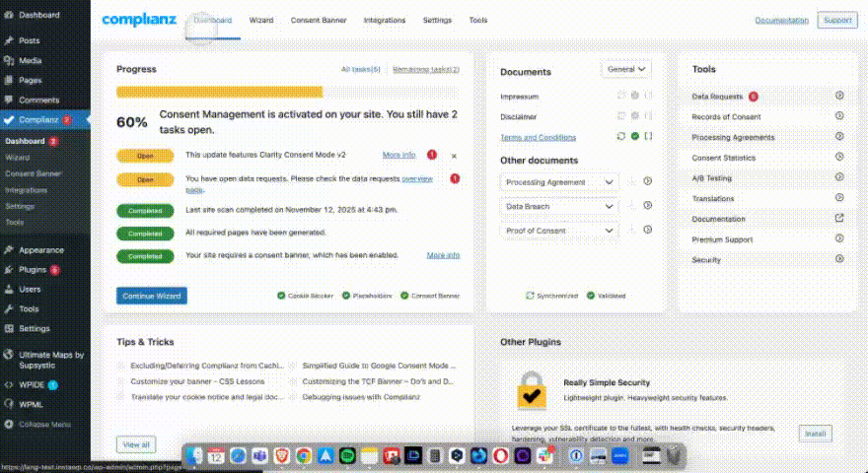
Task: Click the green Validated check for Terms
Action: pos(635,137)
